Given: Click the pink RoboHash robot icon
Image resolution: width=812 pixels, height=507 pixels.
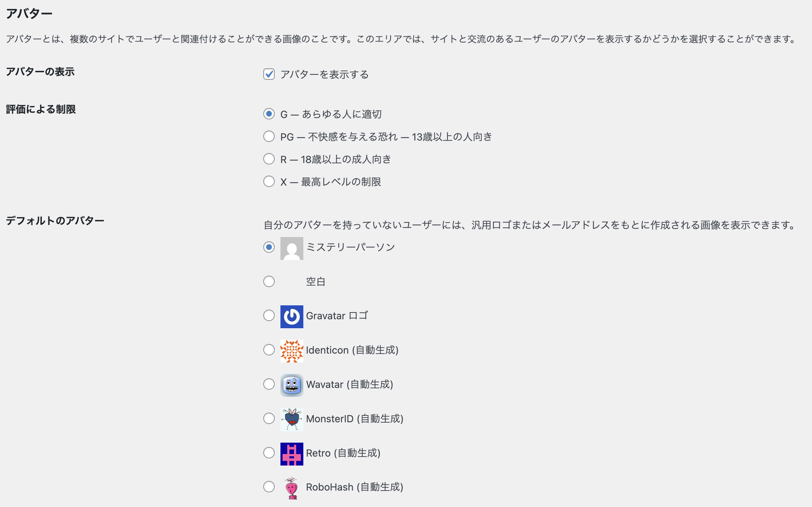Looking at the screenshot, I should (x=292, y=488).
